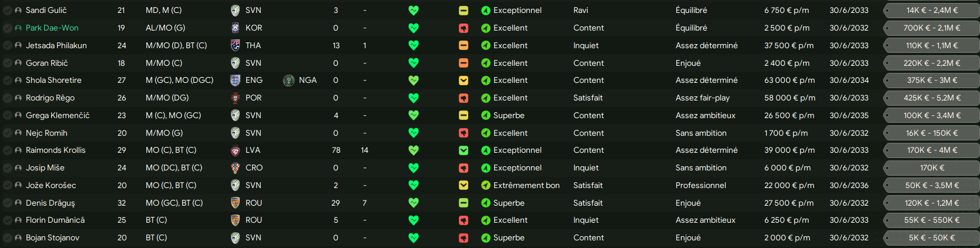Click the 375K € - 3M € value bar
The height and width of the screenshot is (248, 980).
932,81
